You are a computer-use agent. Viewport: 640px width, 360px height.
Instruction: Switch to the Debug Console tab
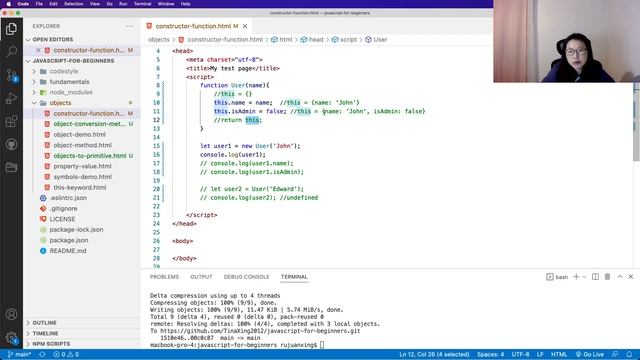pos(246,277)
